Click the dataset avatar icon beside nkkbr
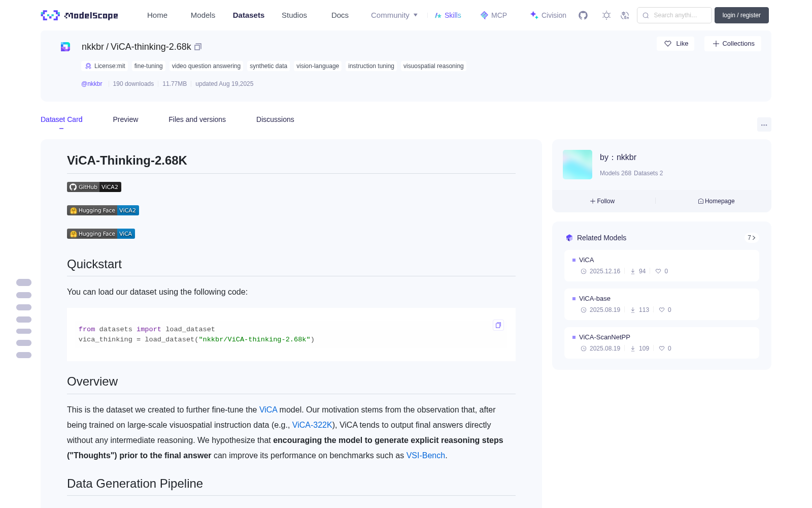Screen dimensions: 812x508 tap(65, 47)
